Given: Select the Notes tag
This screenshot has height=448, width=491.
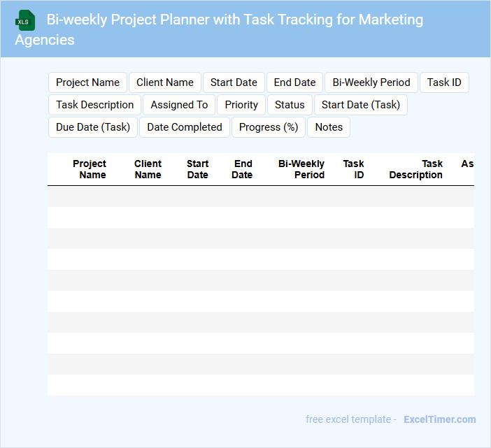Looking at the screenshot, I should click(329, 127).
